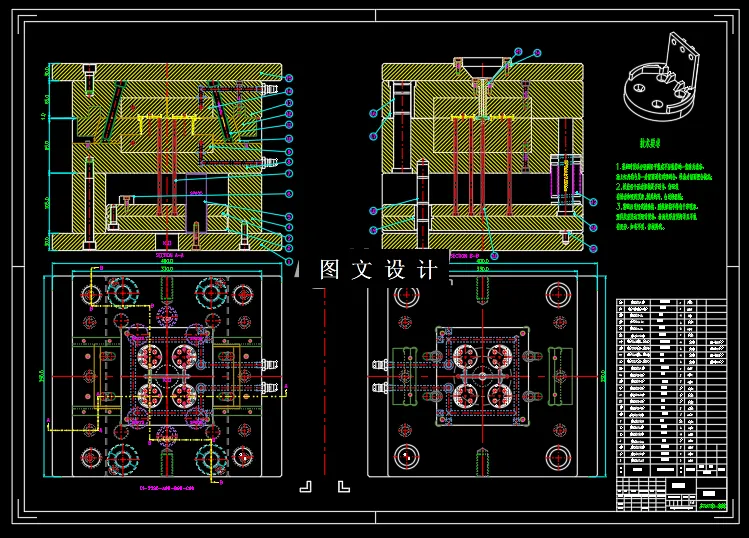749x538 pixels.
Task: Select the magenta mold base designation text below plan view
Action: click(167, 488)
